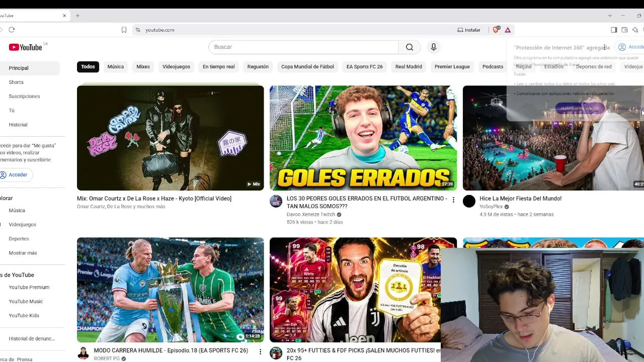644x362 pixels.
Task: Expand the tab search dropdown arrow
Action: pos(610,16)
